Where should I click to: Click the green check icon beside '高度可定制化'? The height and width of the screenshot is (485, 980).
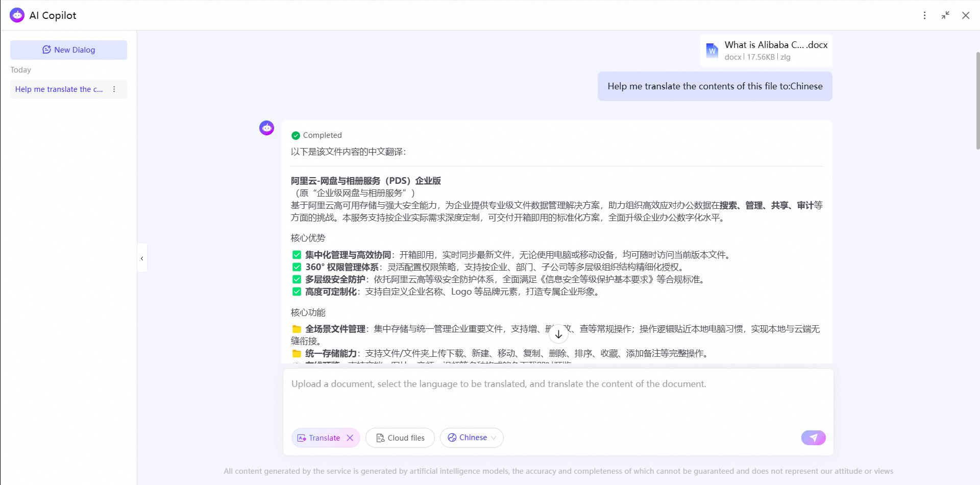coord(297,292)
